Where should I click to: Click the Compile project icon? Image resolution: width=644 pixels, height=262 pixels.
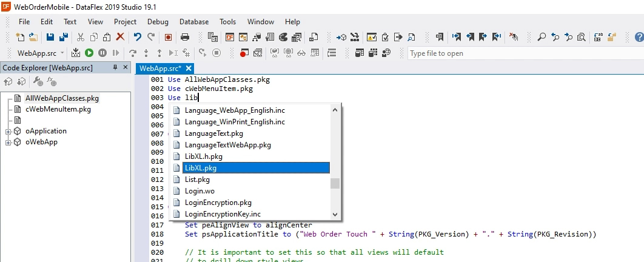point(76,53)
